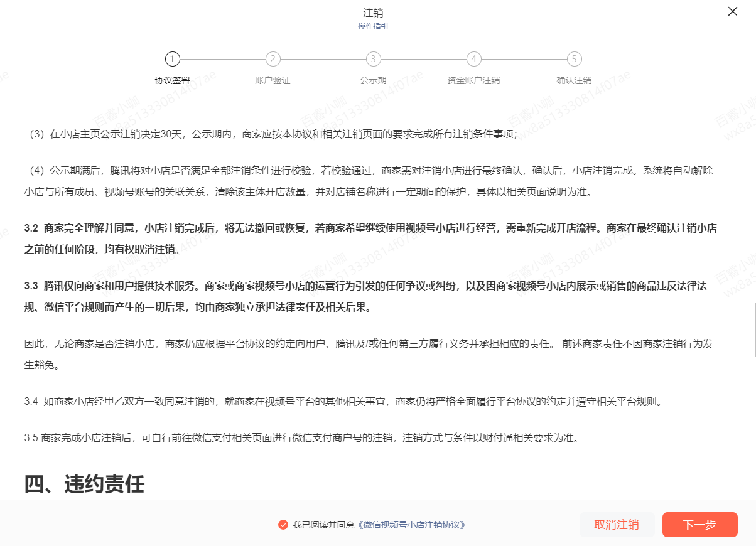
Task: Click the progress line between steps 1 and 2
Action: 223,59
